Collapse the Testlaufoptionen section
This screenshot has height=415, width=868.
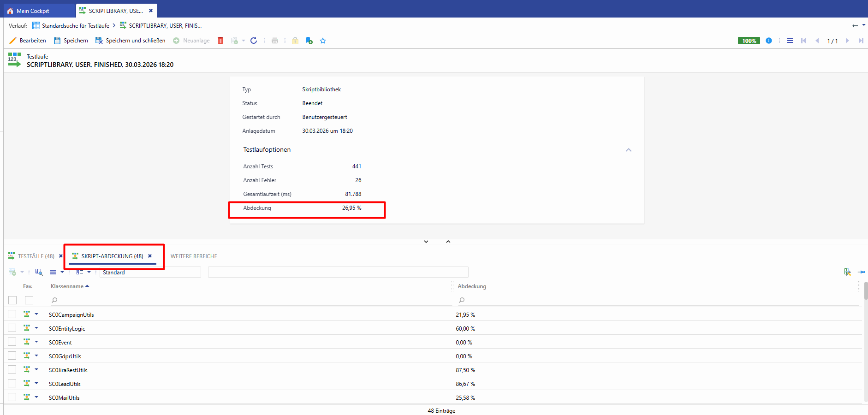[x=628, y=150]
